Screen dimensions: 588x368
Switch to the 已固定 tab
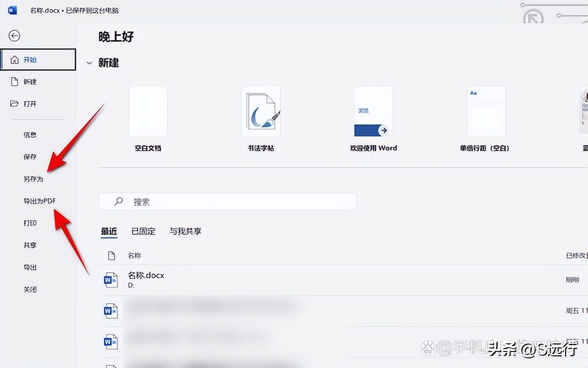[143, 231]
